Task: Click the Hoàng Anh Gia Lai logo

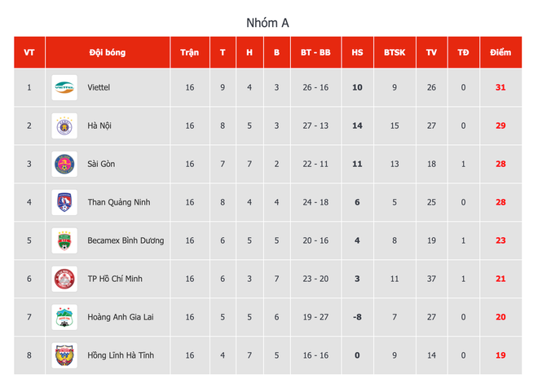Action: coord(64,317)
